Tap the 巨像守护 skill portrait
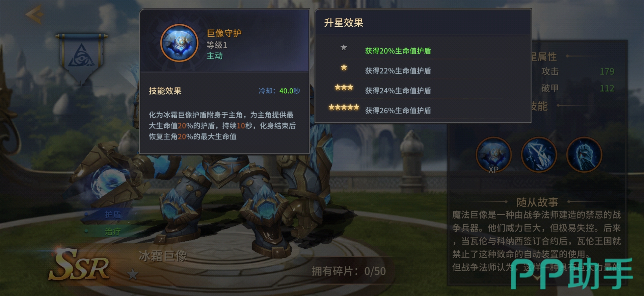The height and width of the screenshot is (296, 644). [x=179, y=43]
